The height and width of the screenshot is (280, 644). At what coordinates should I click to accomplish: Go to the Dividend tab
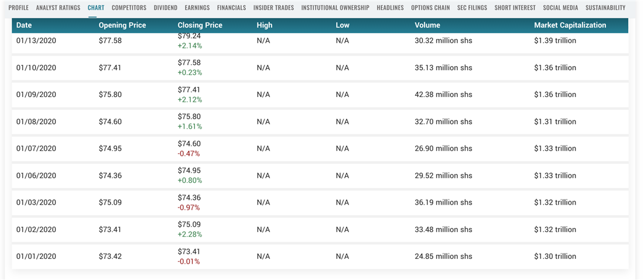(166, 8)
